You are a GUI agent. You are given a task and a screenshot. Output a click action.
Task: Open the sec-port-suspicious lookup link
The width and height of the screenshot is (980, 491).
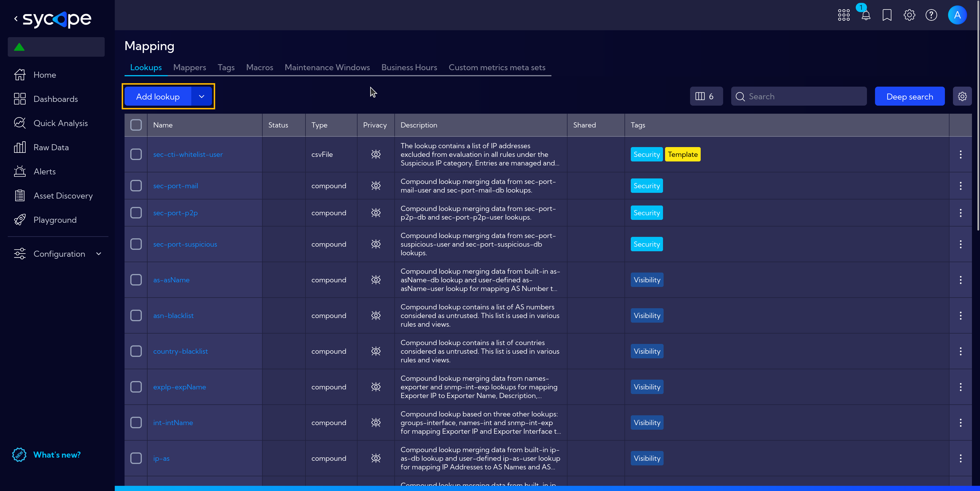point(185,244)
